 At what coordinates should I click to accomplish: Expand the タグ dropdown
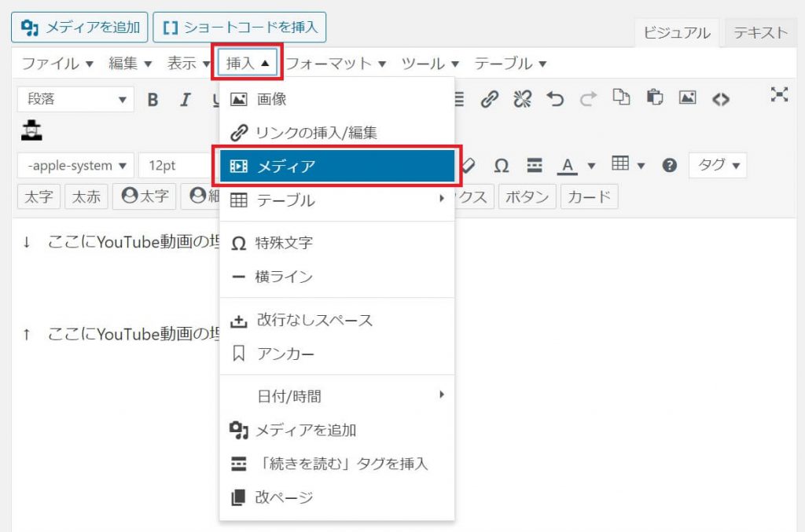click(x=718, y=165)
